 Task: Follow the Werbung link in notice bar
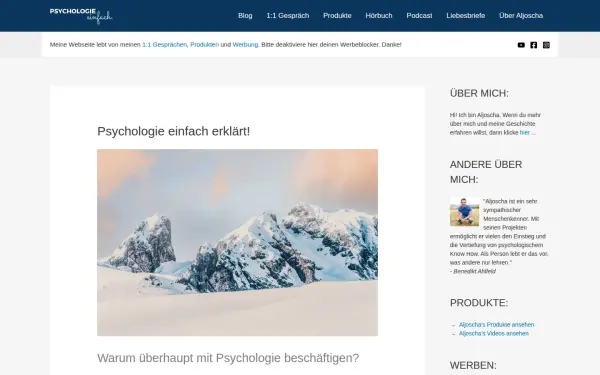point(245,45)
